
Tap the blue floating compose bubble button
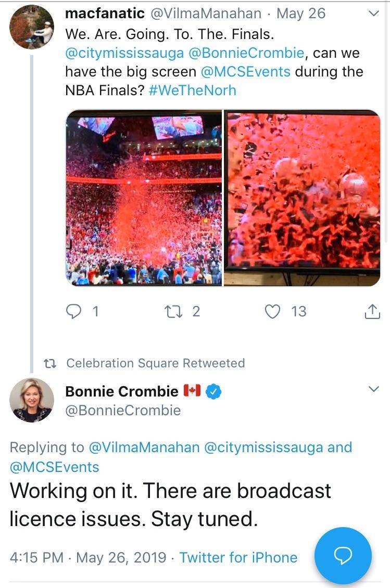click(343, 556)
